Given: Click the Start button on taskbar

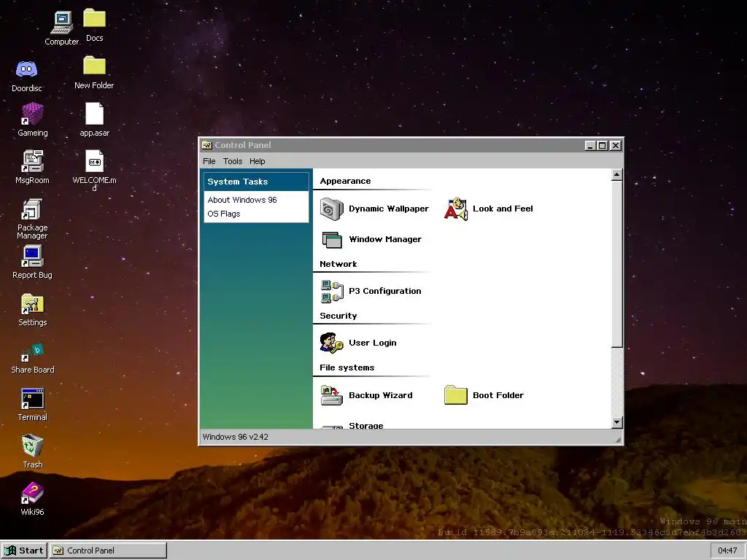Looking at the screenshot, I should (24, 551).
